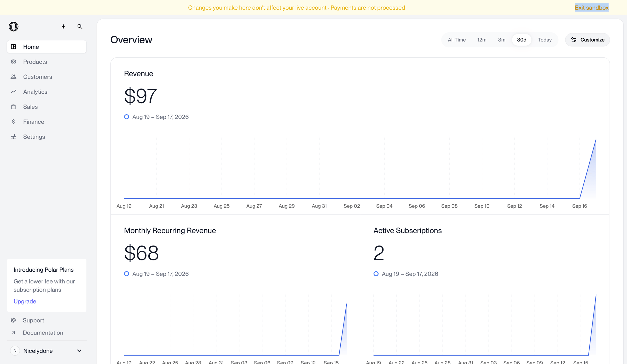
Task: Click the Aug 31 label on Revenue chart
Action: click(x=319, y=206)
